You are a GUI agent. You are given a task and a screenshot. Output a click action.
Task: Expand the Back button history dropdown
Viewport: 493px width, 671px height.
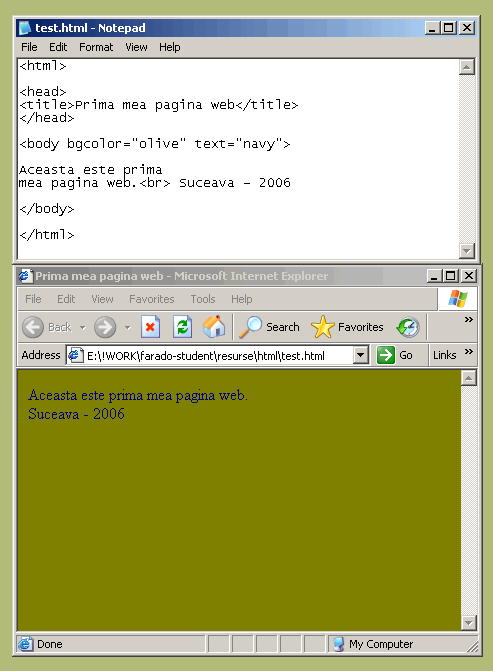(83, 328)
